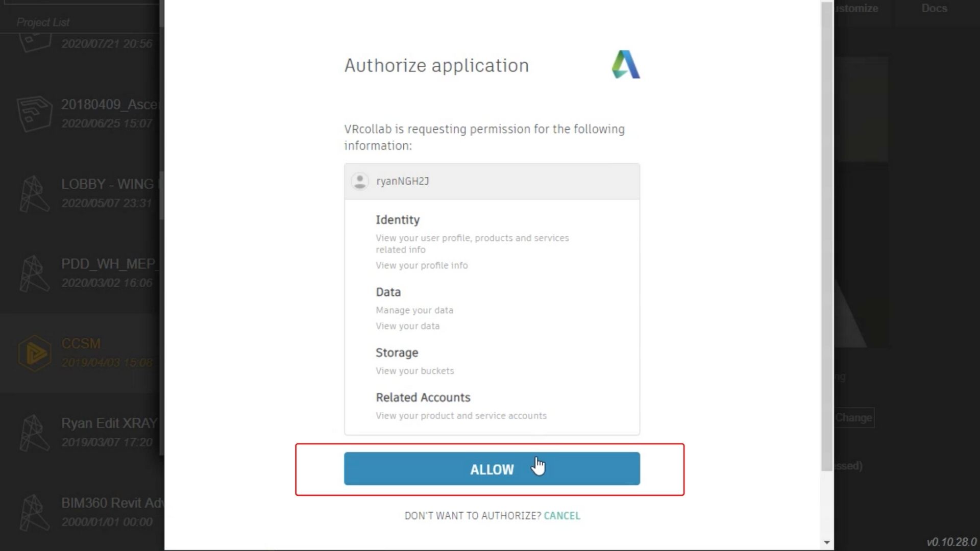Click the CANCEL authorization link

(x=562, y=516)
